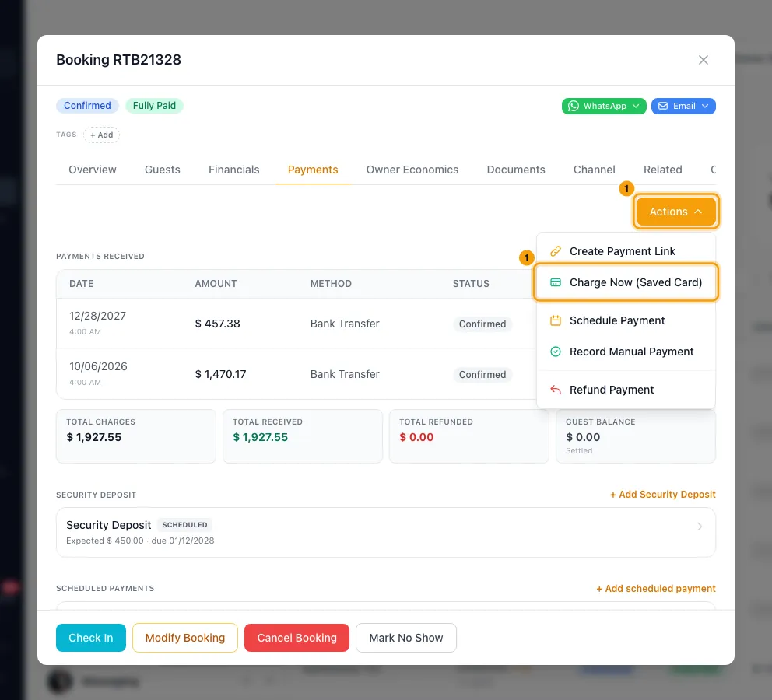Click the Email envelope icon

pos(663,106)
